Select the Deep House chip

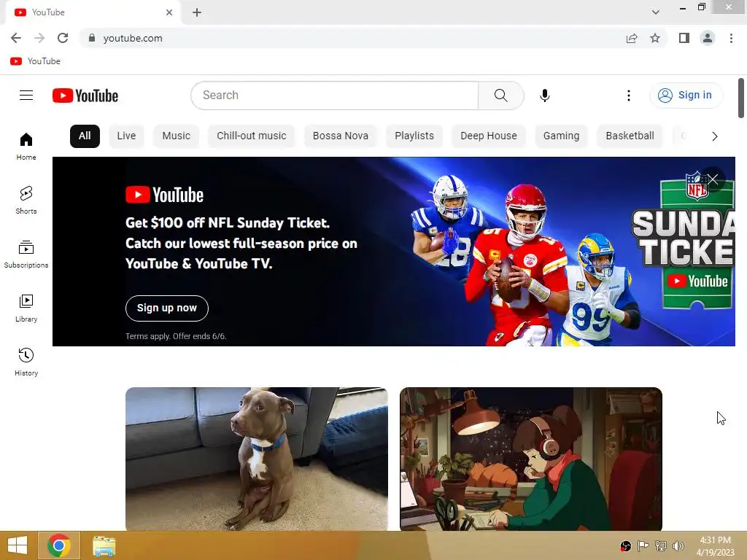489,136
